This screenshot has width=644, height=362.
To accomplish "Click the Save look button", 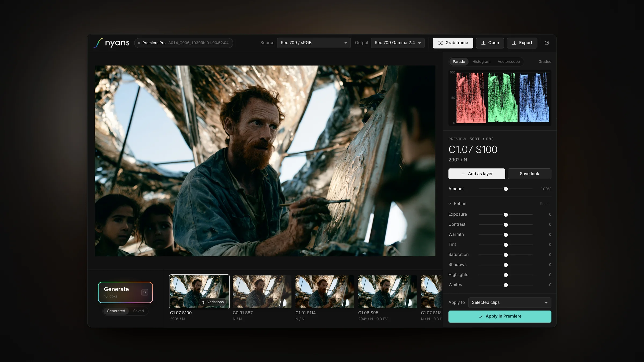I will (x=529, y=174).
